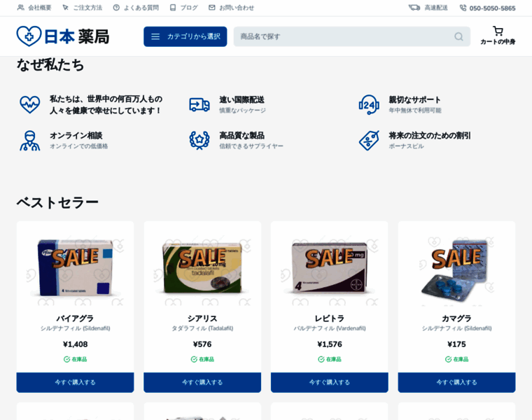Click the ¥1,408 price
Image resolution: width=532 pixels, height=420 pixels.
[75, 344]
